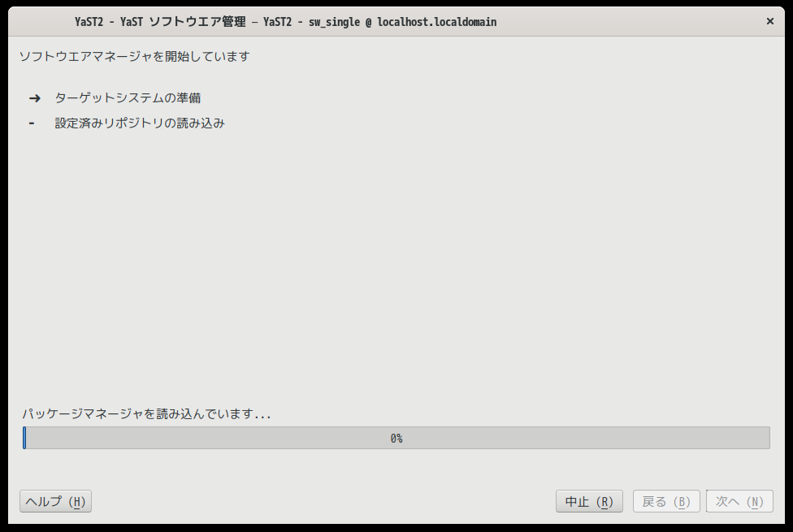The height and width of the screenshot is (532, 793).
Task: Click the arrow icon beside ターゲットシステムの準備
Action: click(x=35, y=98)
